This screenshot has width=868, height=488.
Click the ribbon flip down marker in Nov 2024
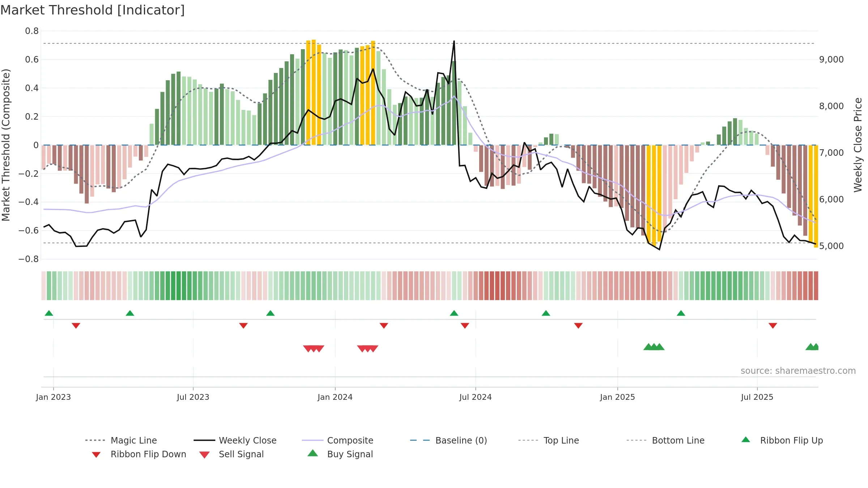tap(578, 326)
